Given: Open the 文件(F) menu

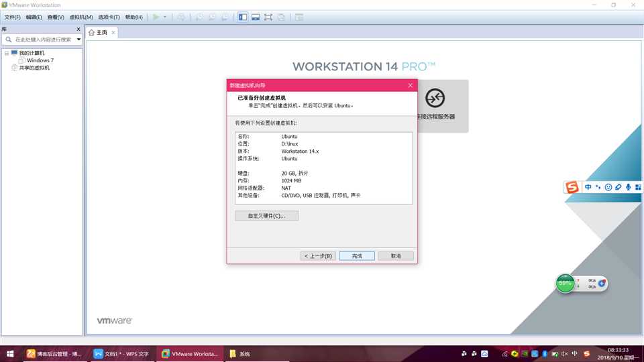Looking at the screenshot, I should tap(12, 17).
